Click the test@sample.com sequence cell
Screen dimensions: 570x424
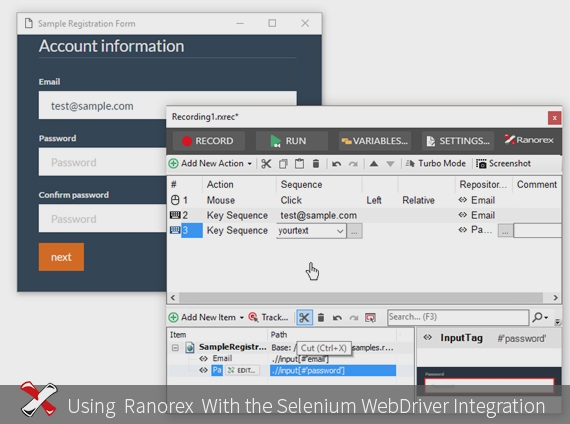(318, 215)
